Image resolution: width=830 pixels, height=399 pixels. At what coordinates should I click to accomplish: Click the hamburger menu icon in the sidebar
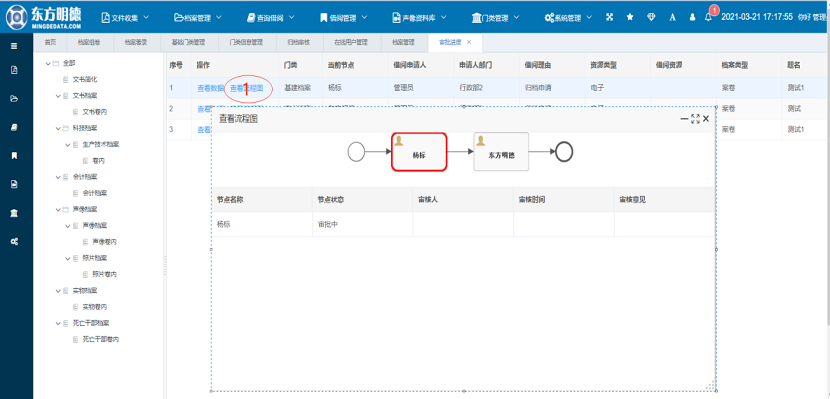(14, 46)
